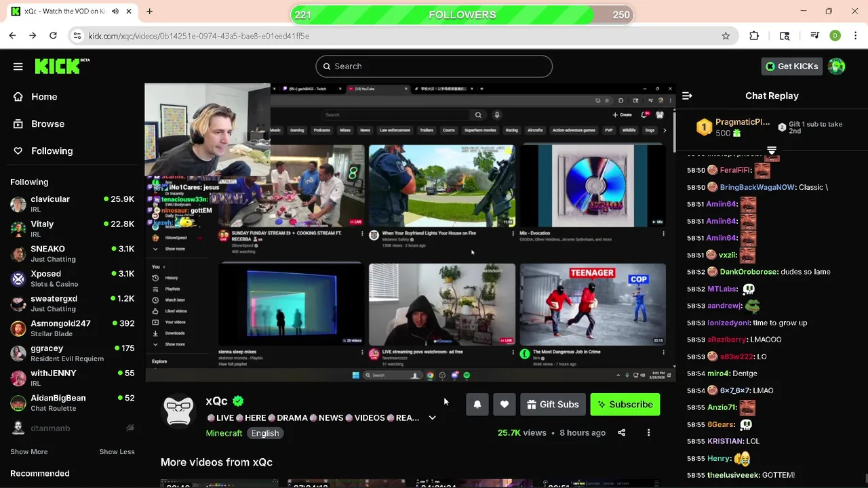The height and width of the screenshot is (488, 868).
Task: Open BringBackWagaNOW's chat username
Action: coord(757,187)
